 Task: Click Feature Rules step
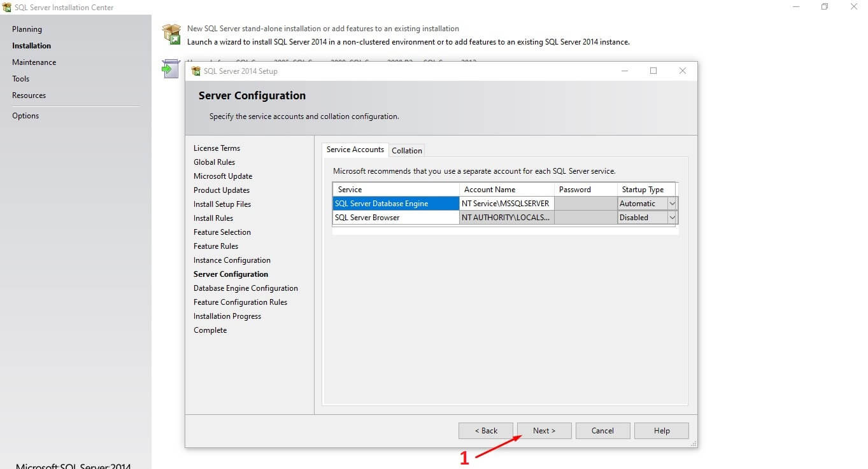point(216,246)
